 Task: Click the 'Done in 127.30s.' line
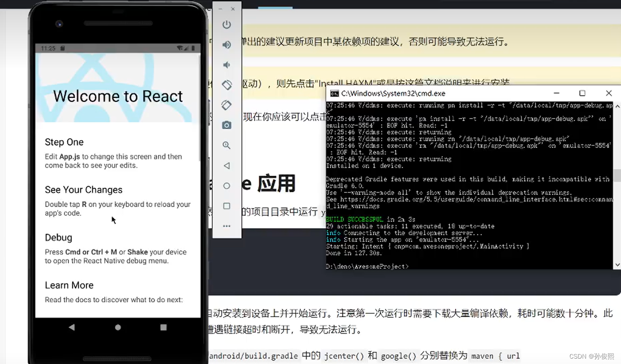pyautogui.click(x=354, y=253)
